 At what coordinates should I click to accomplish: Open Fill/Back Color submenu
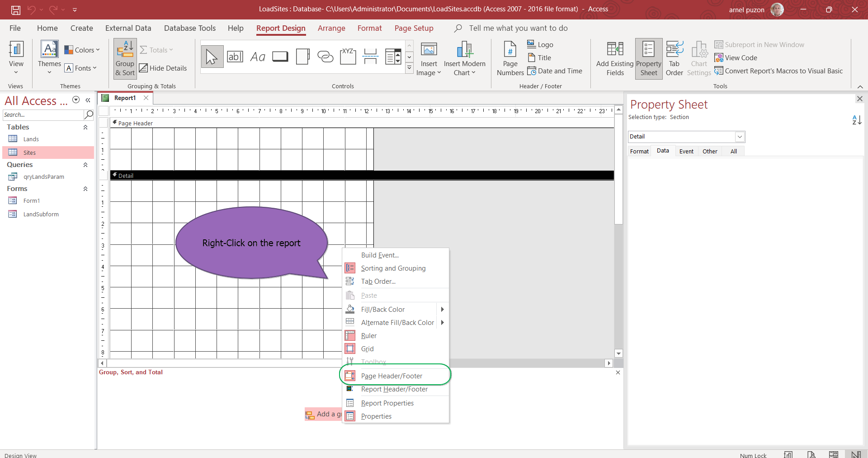click(x=383, y=310)
